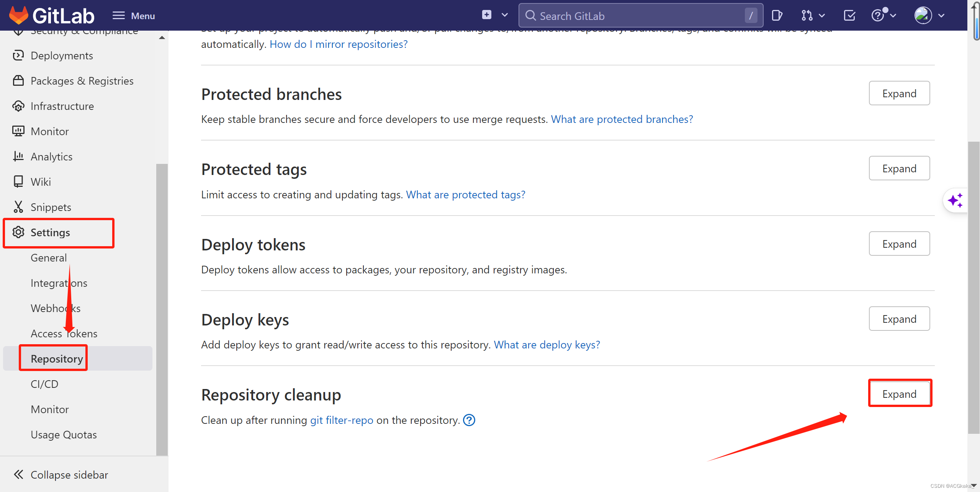Open 'What are protected branches?' link
980x492 pixels.
click(622, 119)
